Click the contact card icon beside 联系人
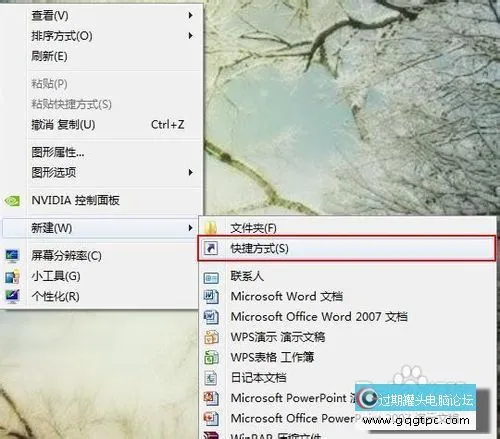The width and height of the screenshot is (500, 439). click(211, 277)
